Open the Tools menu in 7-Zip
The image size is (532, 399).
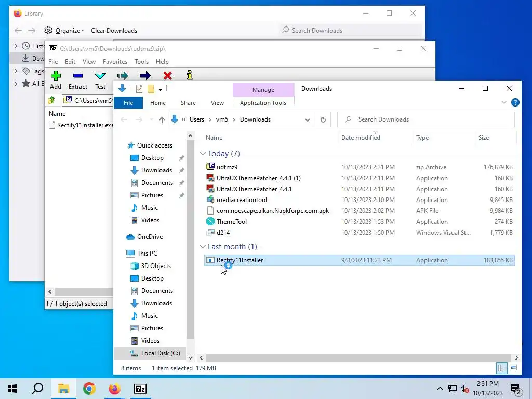tap(141, 62)
